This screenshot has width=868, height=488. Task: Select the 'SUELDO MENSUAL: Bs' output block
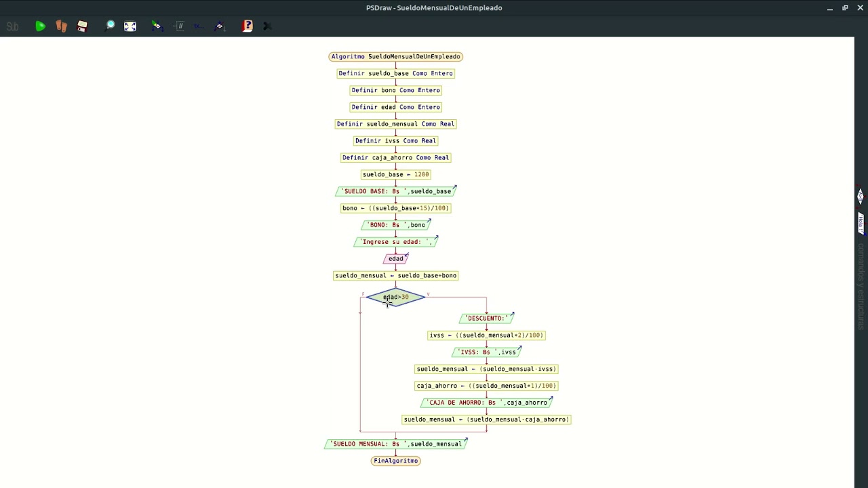[396, 444]
